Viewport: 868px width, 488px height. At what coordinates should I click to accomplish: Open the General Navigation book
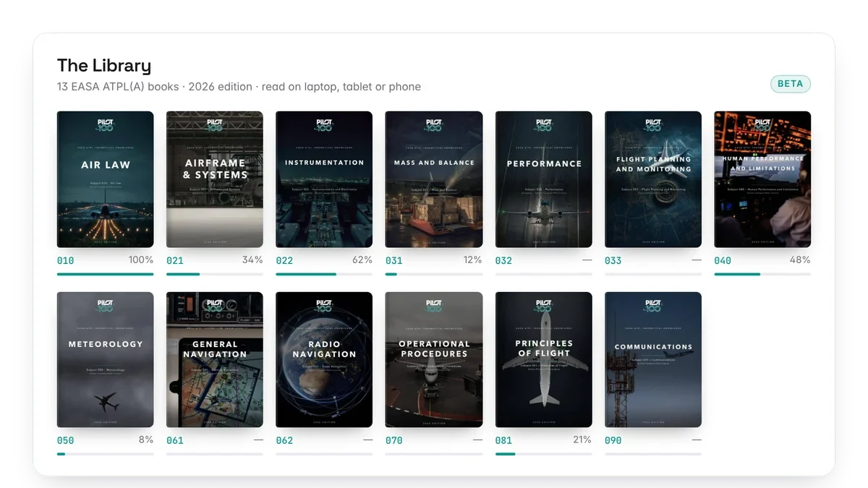[215, 360]
